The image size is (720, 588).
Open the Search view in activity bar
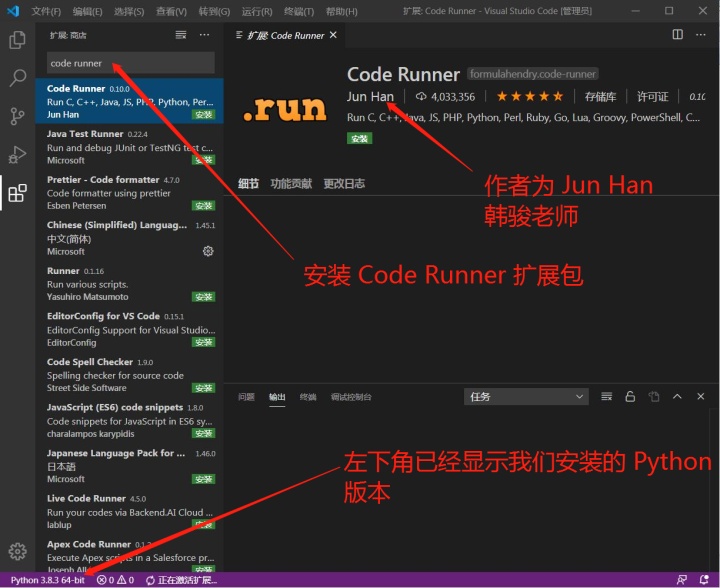pos(17,78)
